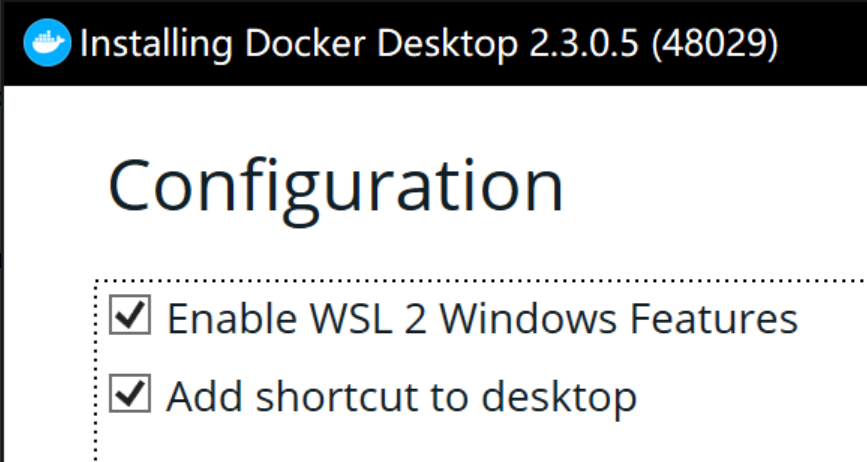The image size is (867, 462).
Task: Click the 'Windows Features' words in first option
Action: 619,319
